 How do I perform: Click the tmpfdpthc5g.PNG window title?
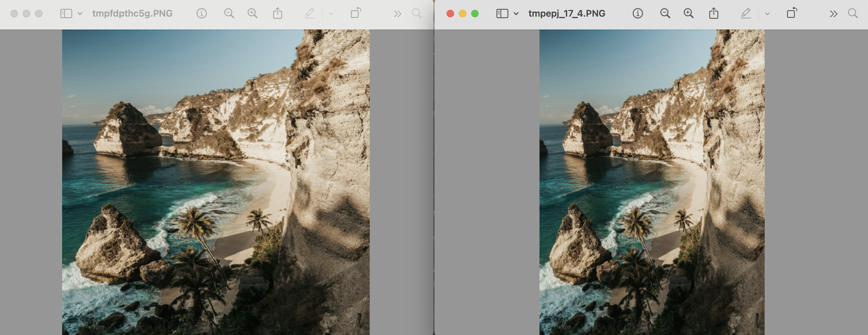(x=132, y=14)
